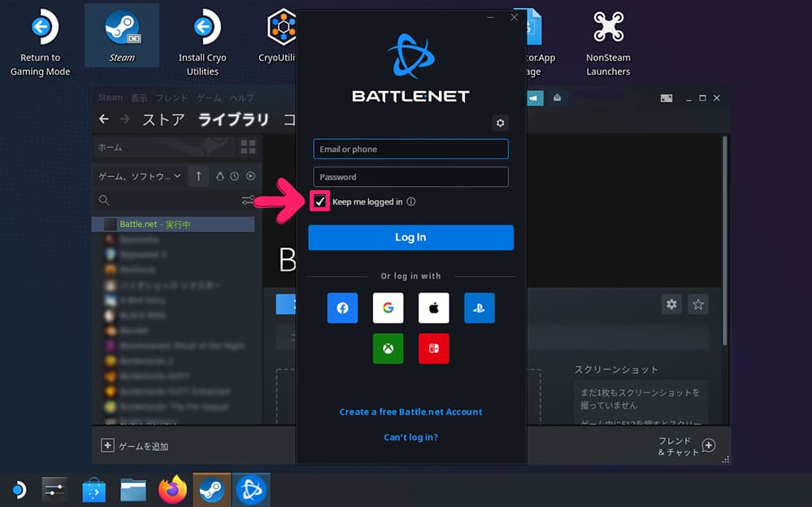Viewport: 812px width, 507px height.
Task: Open the application launcher in taskbar
Action: pyautogui.click(x=19, y=489)
